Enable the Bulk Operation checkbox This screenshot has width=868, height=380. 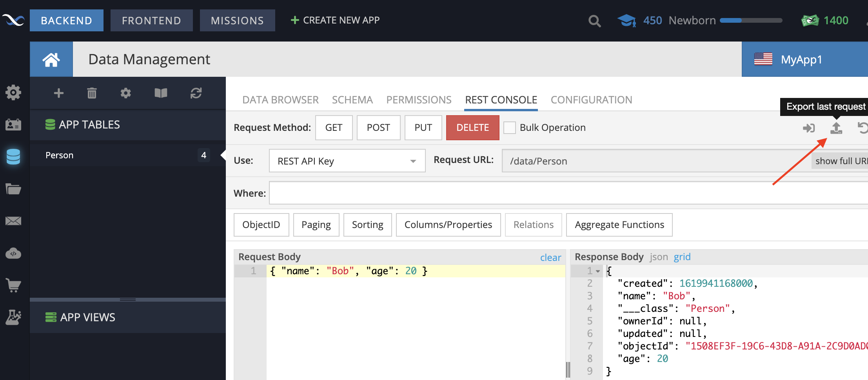(x=509, y=128)
